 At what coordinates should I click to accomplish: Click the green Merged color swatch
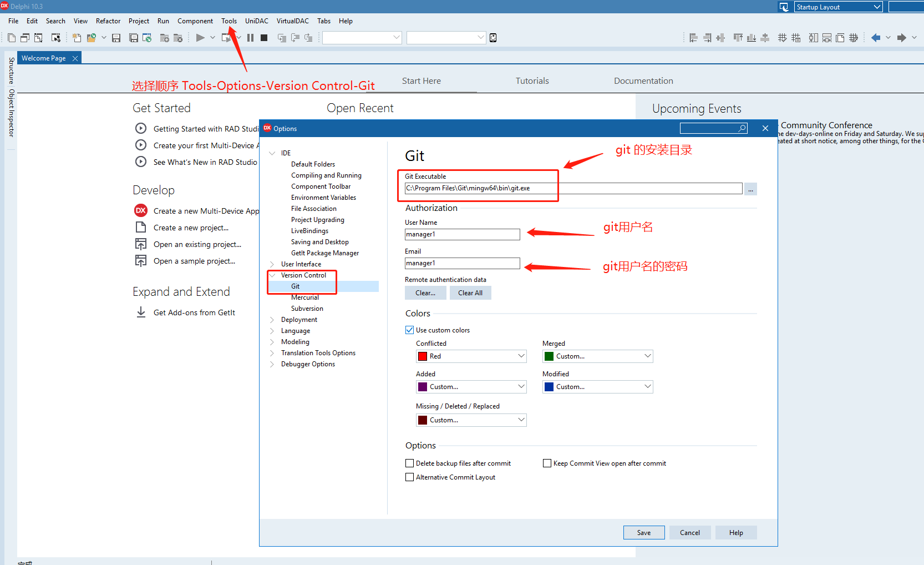click(549, 356)
